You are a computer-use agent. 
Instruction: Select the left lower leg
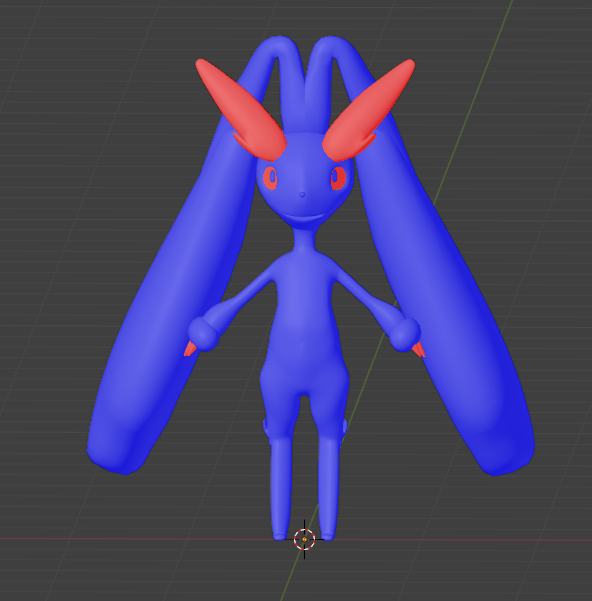coord(280,489)
